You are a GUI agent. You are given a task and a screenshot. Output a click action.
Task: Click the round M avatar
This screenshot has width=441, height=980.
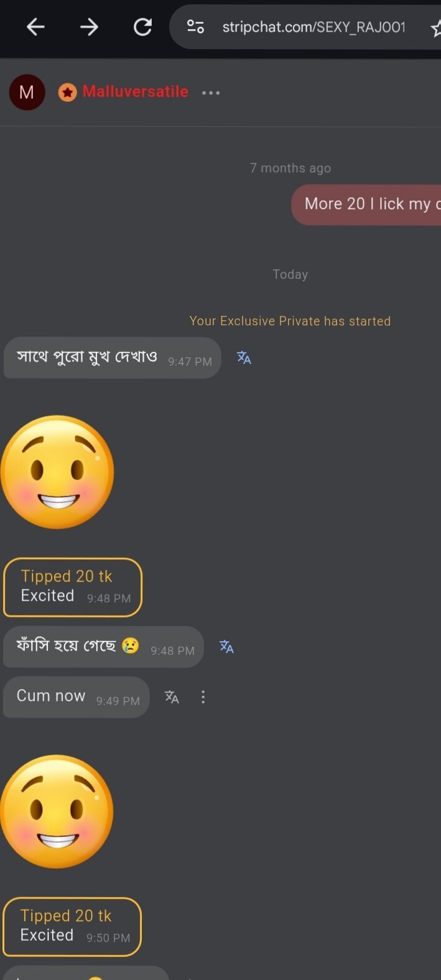pyautogui.click(x=27, y=93)
